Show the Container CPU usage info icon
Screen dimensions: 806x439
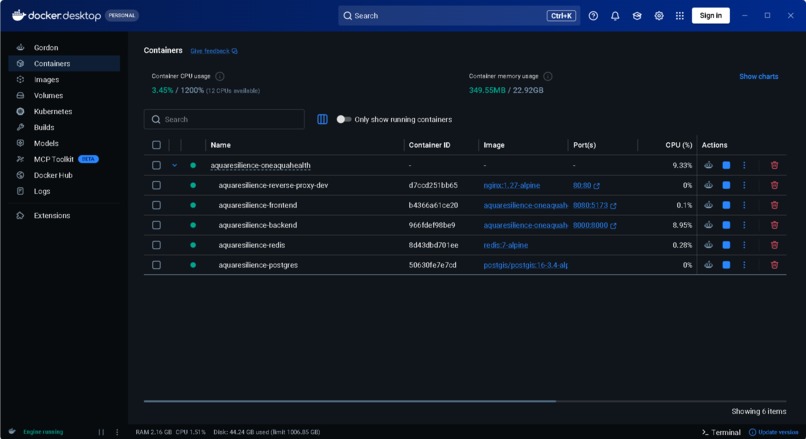219,76
